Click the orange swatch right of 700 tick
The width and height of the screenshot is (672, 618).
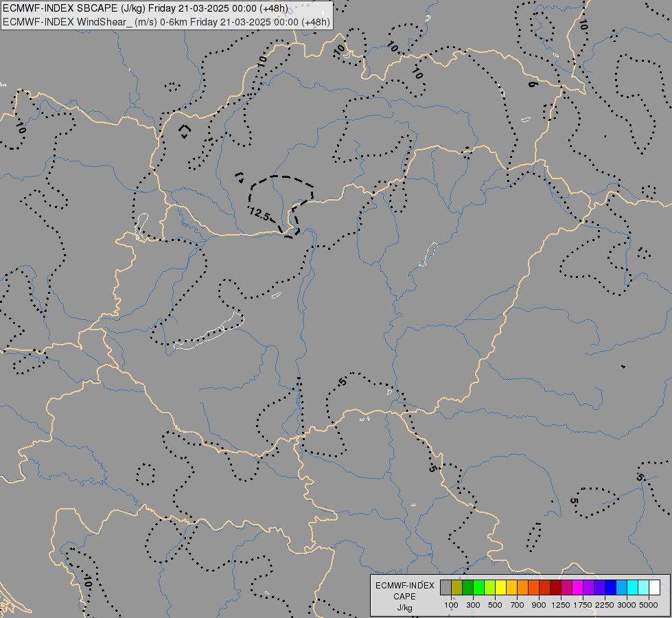pyautogui.click(x=523, y=587)
